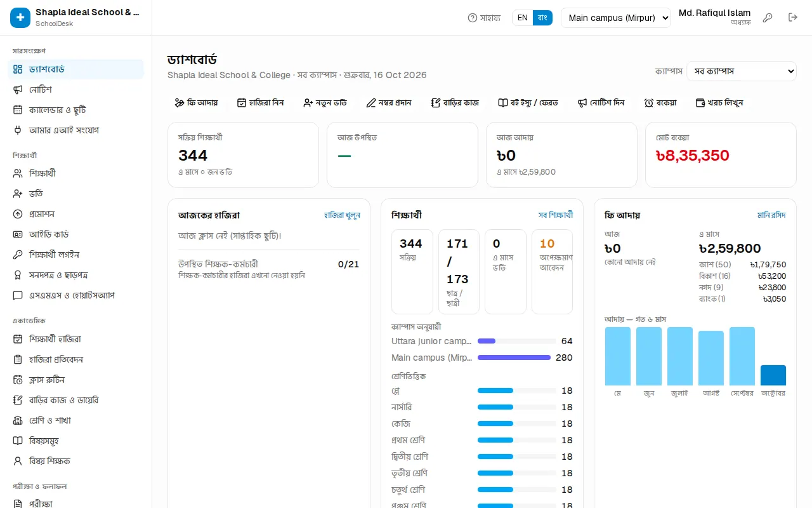Viewport: 812px width, 508px height.
Task: Switch the language toggle to EN
Action: tap(523, 18)
